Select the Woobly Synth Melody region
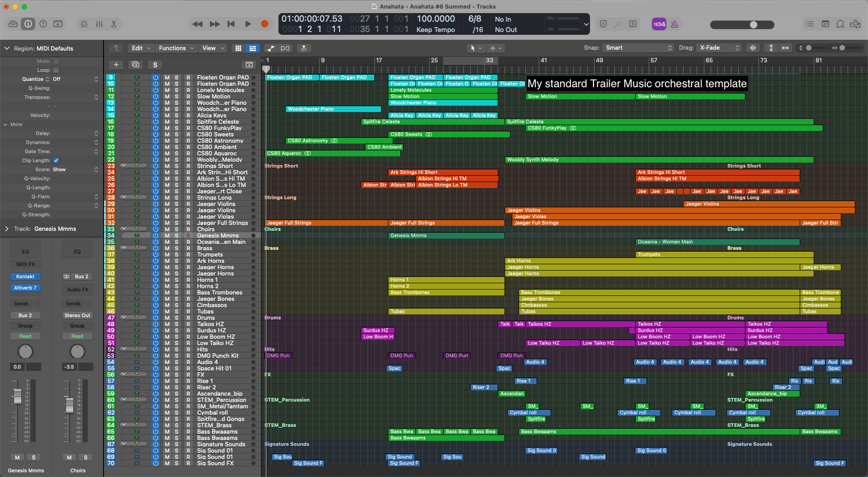This screenshot has height=477, width=868. point(659,159)
